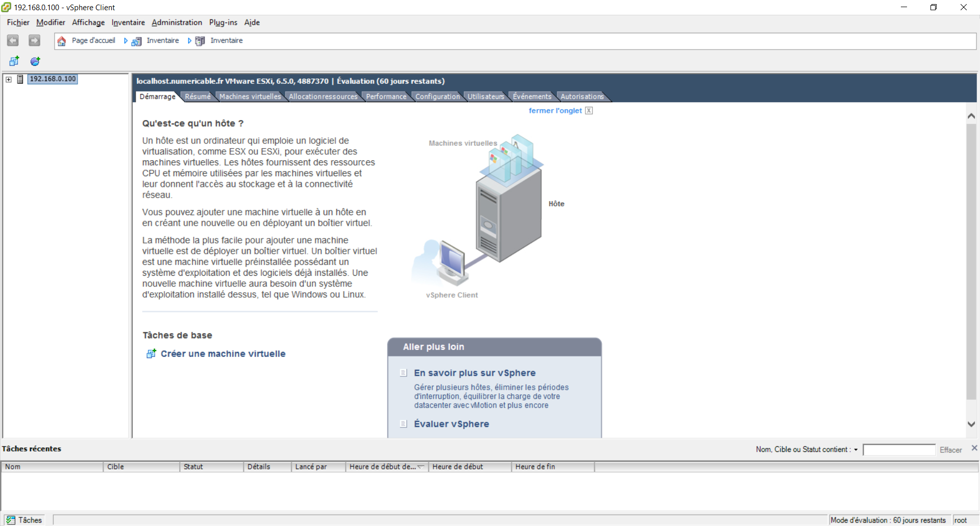
Task: Open the Aide menu
Action: [252, 22]
